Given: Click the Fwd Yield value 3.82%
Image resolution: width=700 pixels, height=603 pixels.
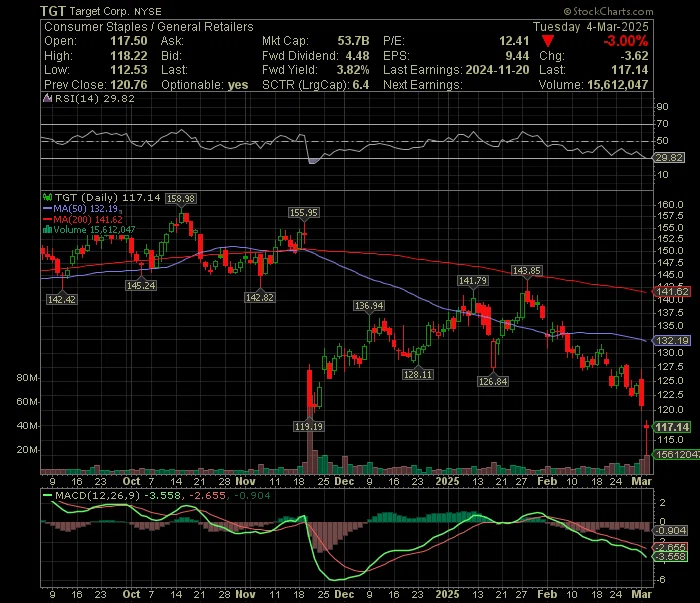Looking at the screenshot, I should pyautogui.click(x=353, y=70).
